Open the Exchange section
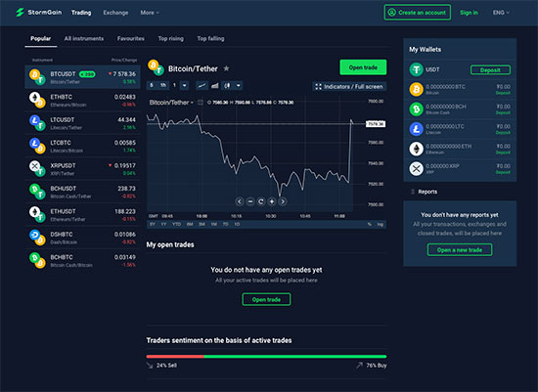This screenshot has width=538, height=392. click(x=115, y=13)
